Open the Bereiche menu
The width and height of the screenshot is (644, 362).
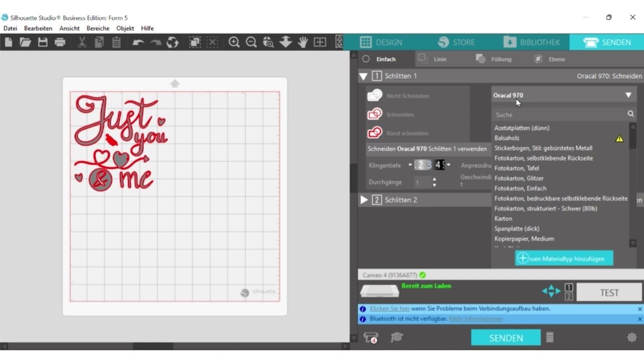[x=98, y=28]
